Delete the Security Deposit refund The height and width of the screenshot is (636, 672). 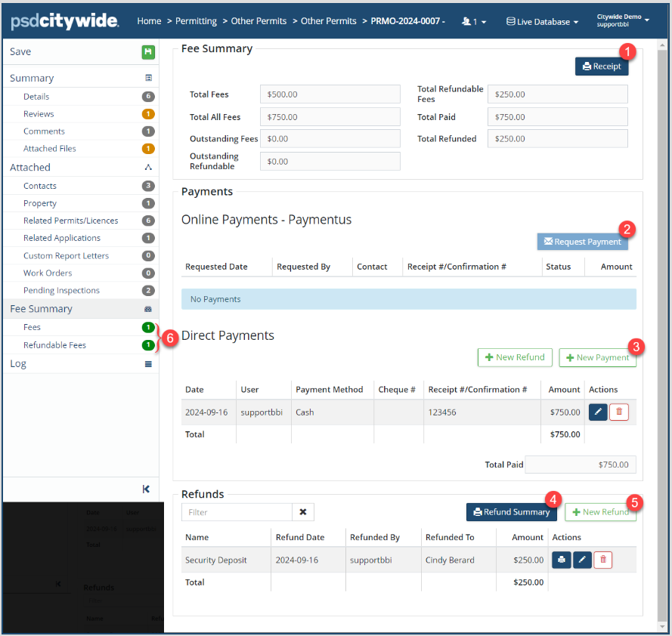pyautogui.click(x=603, y=560)
